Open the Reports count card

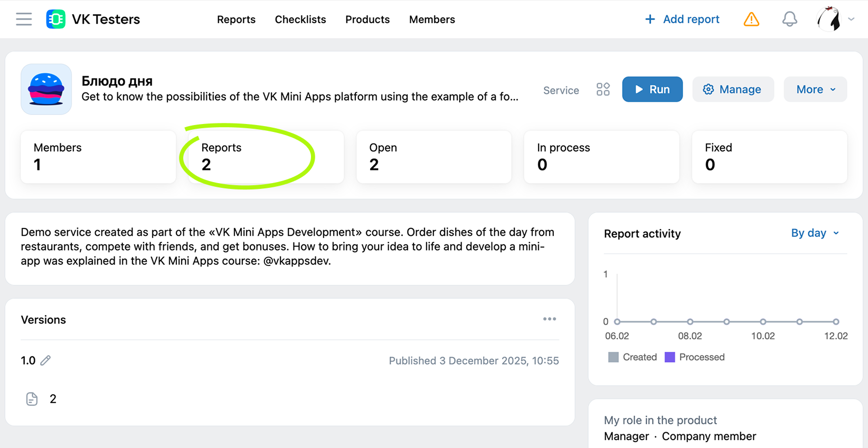point(266,157)
